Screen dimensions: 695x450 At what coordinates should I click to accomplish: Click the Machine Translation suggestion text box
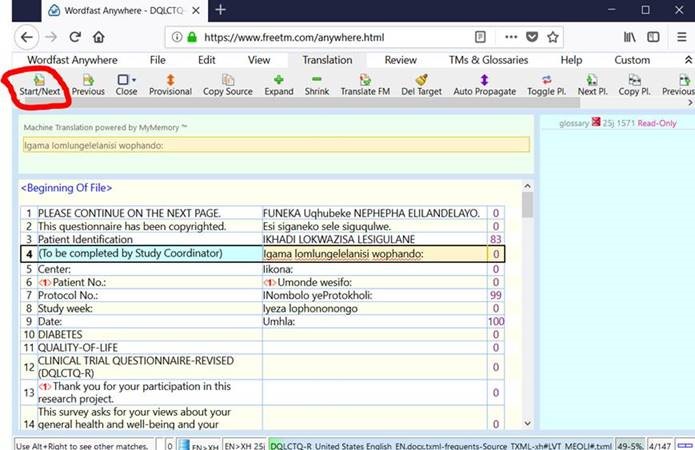(275, 144)
